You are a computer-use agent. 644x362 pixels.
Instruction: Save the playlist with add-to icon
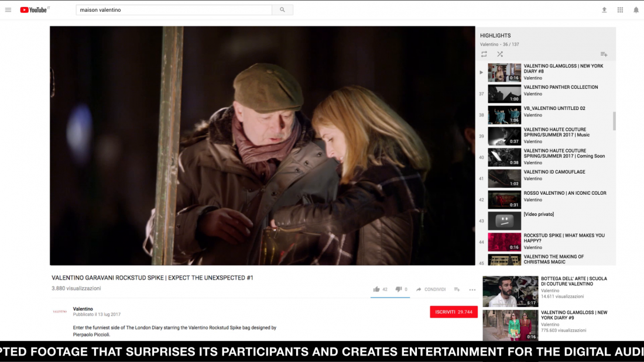(x=604, y=54)
